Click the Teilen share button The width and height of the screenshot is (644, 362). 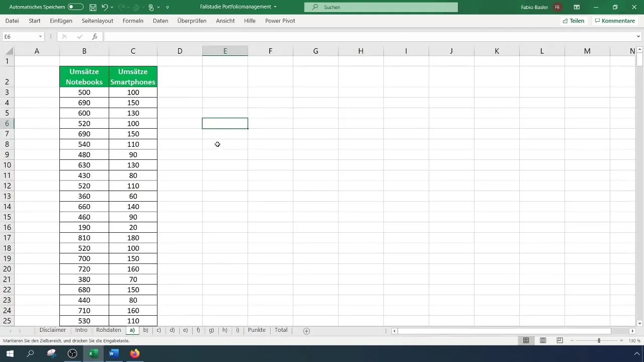[574, 21]
